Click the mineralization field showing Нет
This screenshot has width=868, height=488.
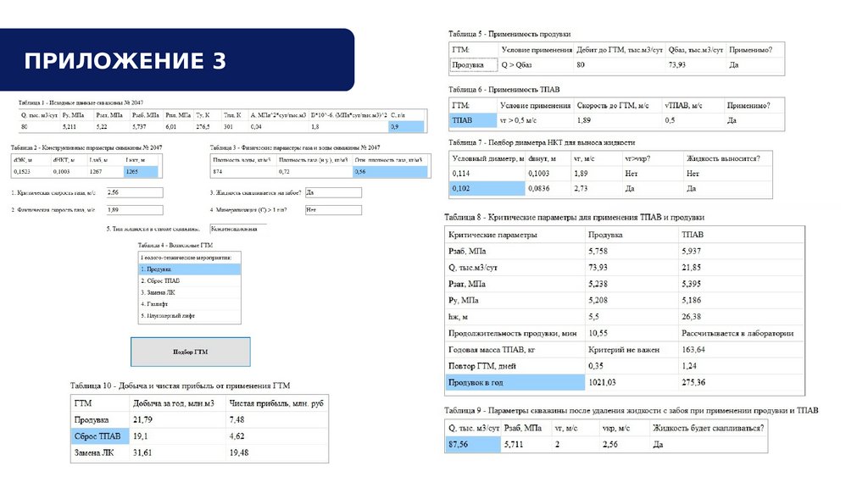pyautogui.click(x=333, y=210)
